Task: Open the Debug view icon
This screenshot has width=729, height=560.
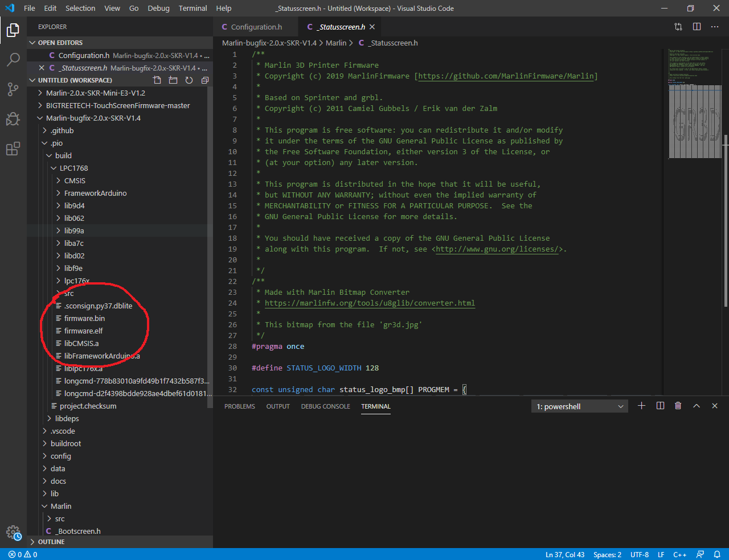Action: (13, 119)
